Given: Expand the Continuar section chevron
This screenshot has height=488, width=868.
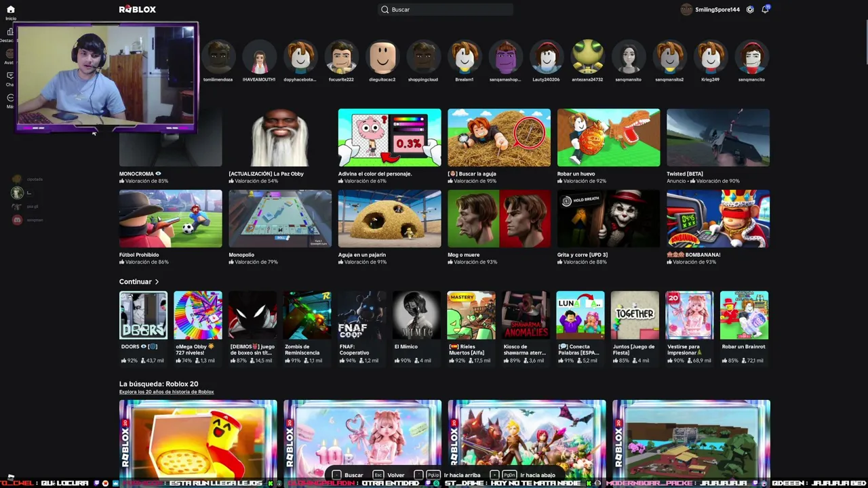Looking at the screenshot, I should tap(157, 282).
